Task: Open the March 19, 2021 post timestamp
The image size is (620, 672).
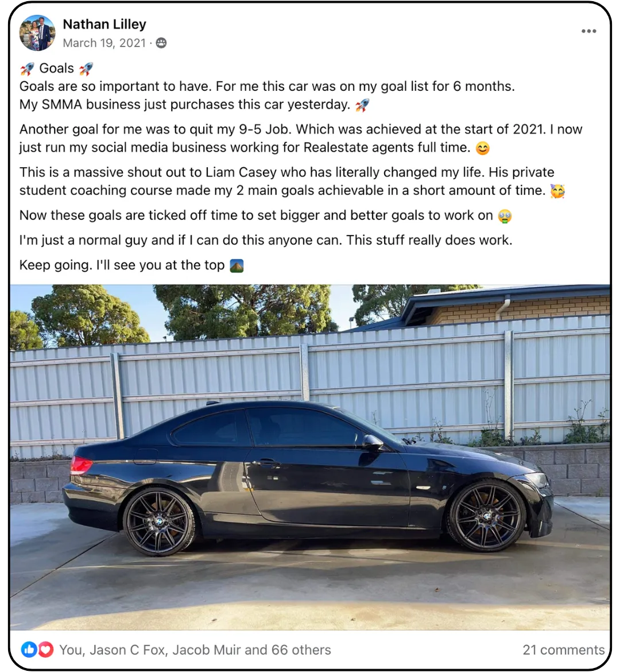Action: tap(104, 43)
